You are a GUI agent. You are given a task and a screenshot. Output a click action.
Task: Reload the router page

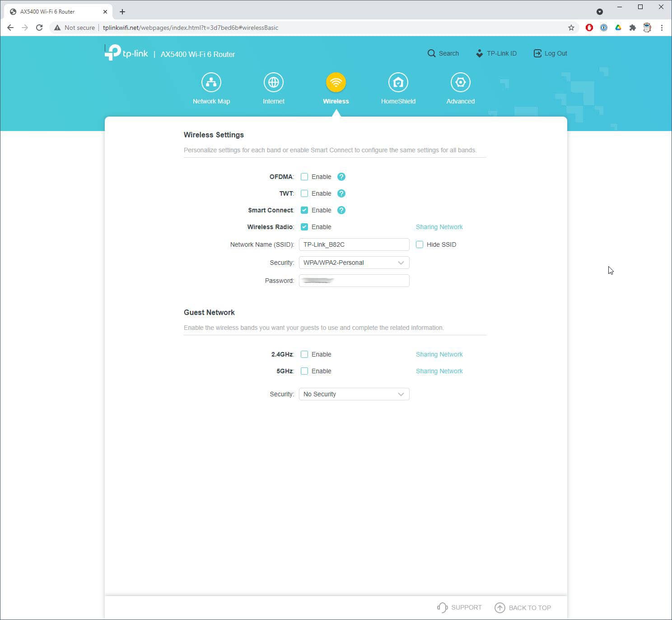click(x=39, y=28)
